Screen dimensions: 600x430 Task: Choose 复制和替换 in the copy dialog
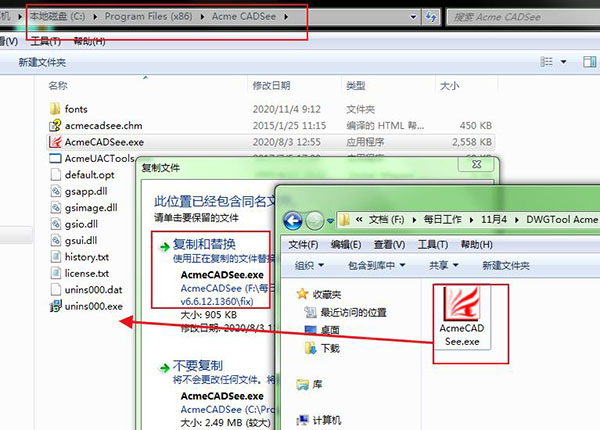[204, 244]
